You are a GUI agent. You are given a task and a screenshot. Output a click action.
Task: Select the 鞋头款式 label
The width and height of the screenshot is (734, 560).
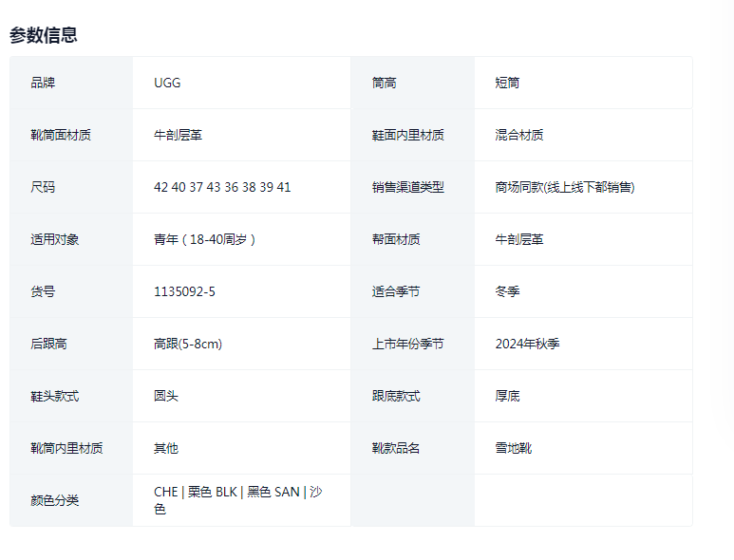(x=55, y=396)
